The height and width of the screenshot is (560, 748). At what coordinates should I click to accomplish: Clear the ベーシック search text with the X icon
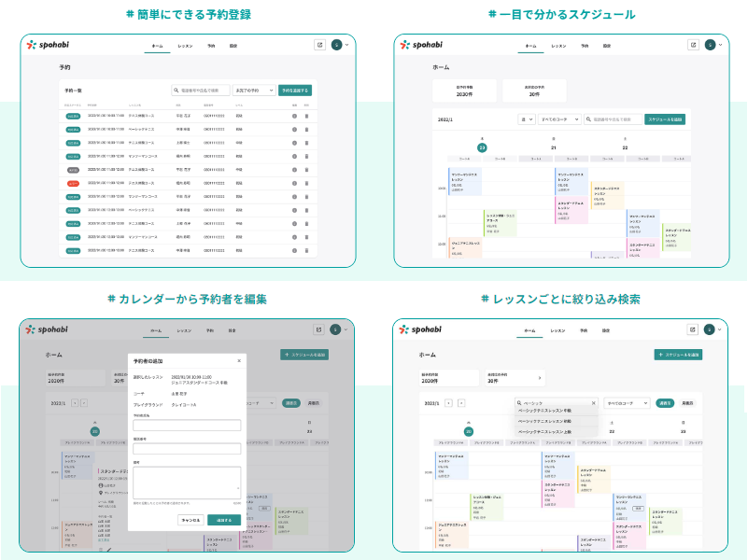click(x=593, y=403)
